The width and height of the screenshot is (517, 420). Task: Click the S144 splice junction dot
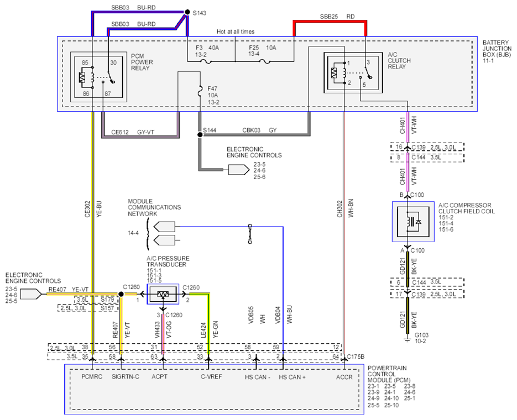[x=200, y=135]
